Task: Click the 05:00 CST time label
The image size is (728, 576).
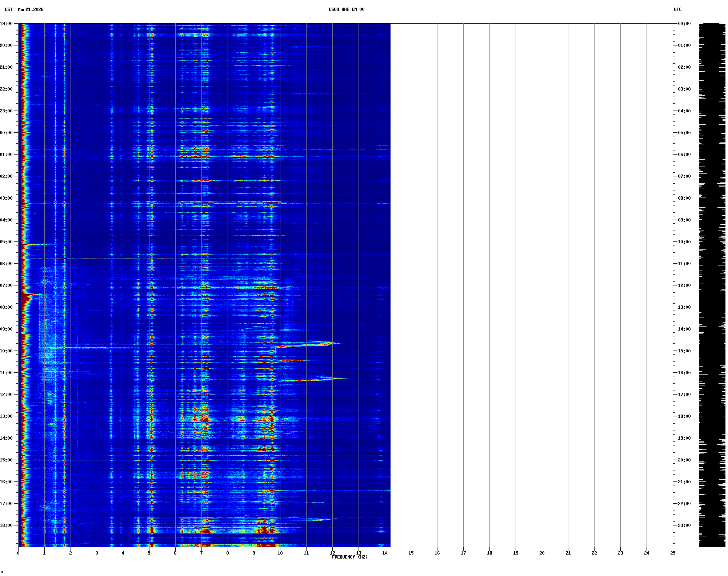Action: click(x=6, y=242)
